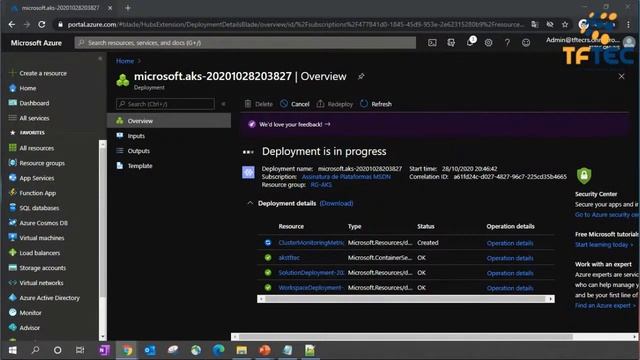The width and height of the screenshot is (640, 360).
Task: Cancel the running deployment
Action: [x=295, y=104]
